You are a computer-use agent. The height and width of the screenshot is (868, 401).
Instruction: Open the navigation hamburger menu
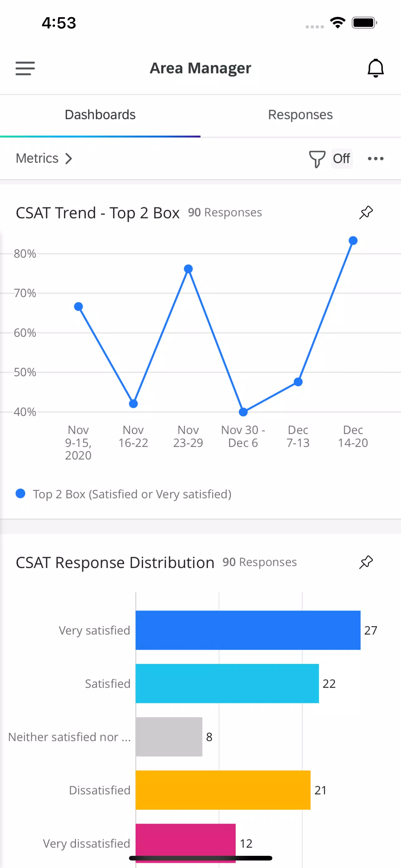point(25,68)
